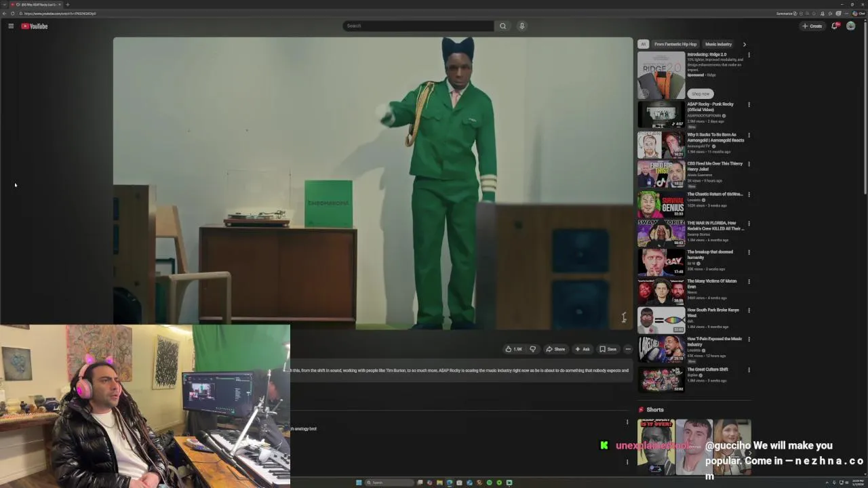
Task: Open the Windows Start button
Action: (x=359, y=483)
